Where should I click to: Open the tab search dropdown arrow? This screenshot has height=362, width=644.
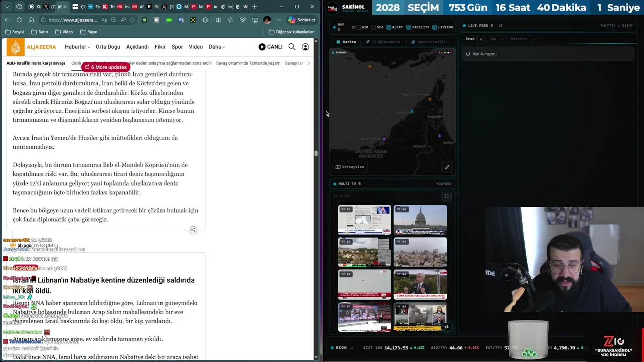pyautogui.click(x=7, y=7)
